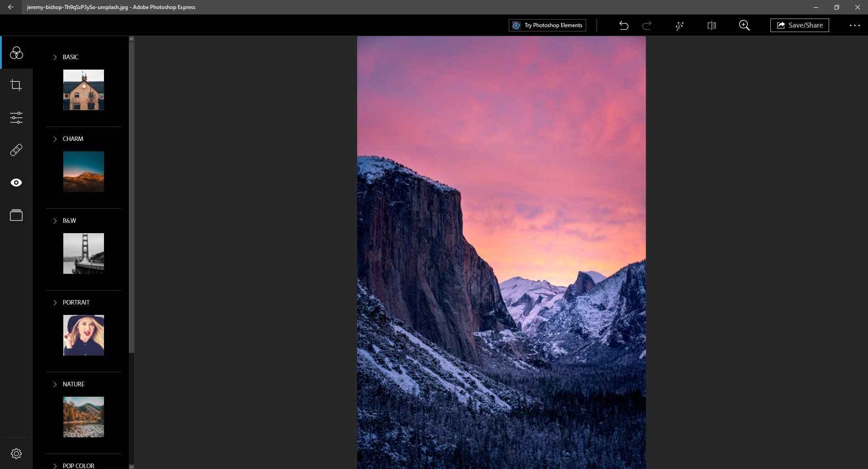
Task: Expand the B&W looks category
Action: pos(55,221)
